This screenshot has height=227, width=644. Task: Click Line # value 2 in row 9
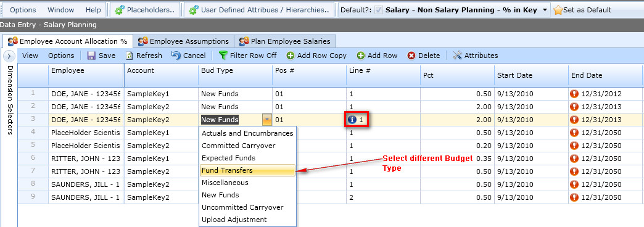[384, 197]
